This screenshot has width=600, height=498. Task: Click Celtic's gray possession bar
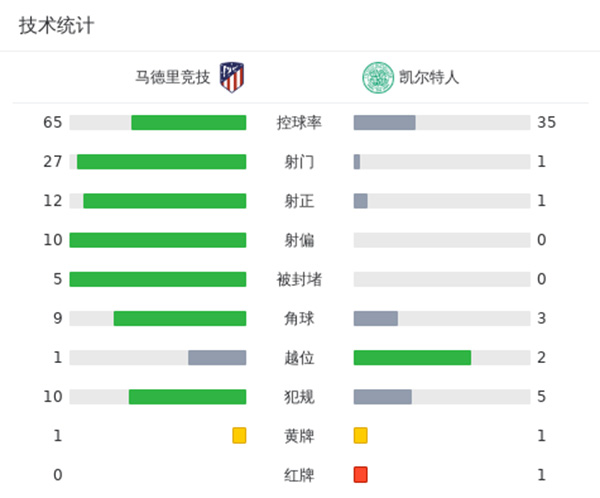click(x=384, y=122)
